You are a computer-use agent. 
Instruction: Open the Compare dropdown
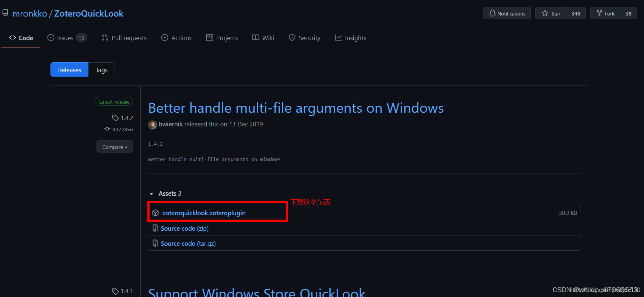tap(115, 147)
